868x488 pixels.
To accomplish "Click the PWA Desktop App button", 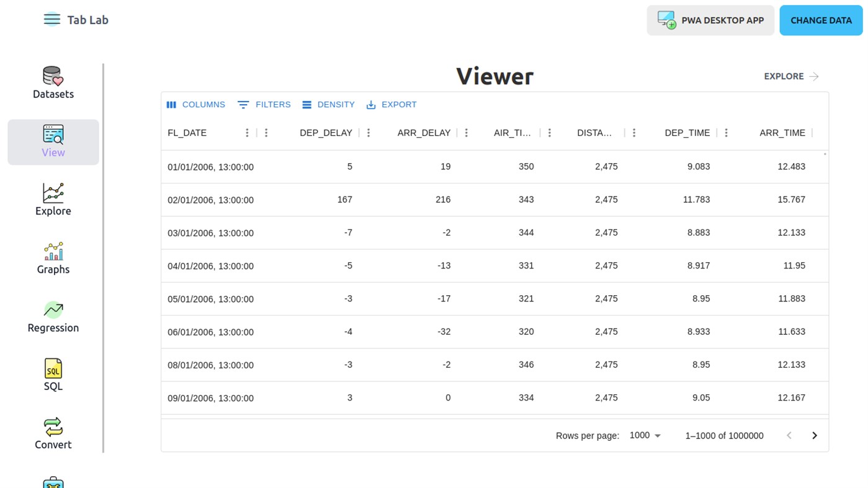I will pos(710,20).
